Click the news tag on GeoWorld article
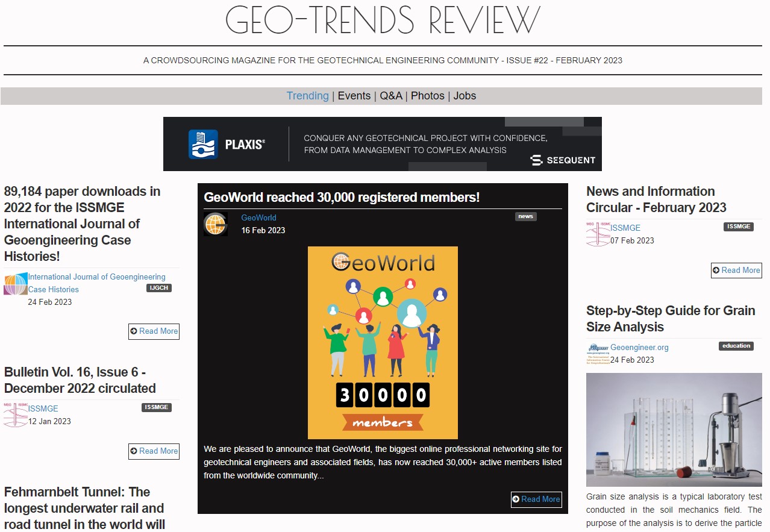The width and height of the screenshot is (770, 532). pos(525,216)
